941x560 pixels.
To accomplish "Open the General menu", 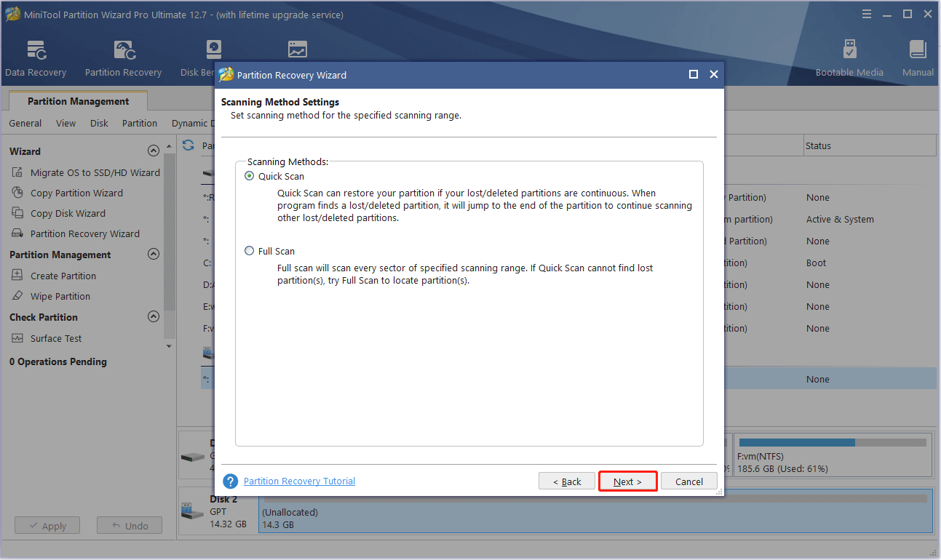I will tap(25, 123).
